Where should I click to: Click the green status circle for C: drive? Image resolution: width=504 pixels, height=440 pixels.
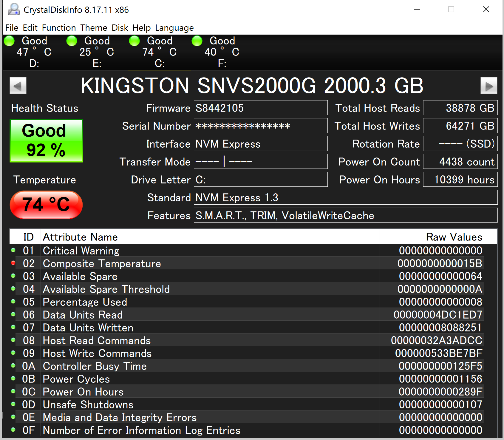point(134,41)
